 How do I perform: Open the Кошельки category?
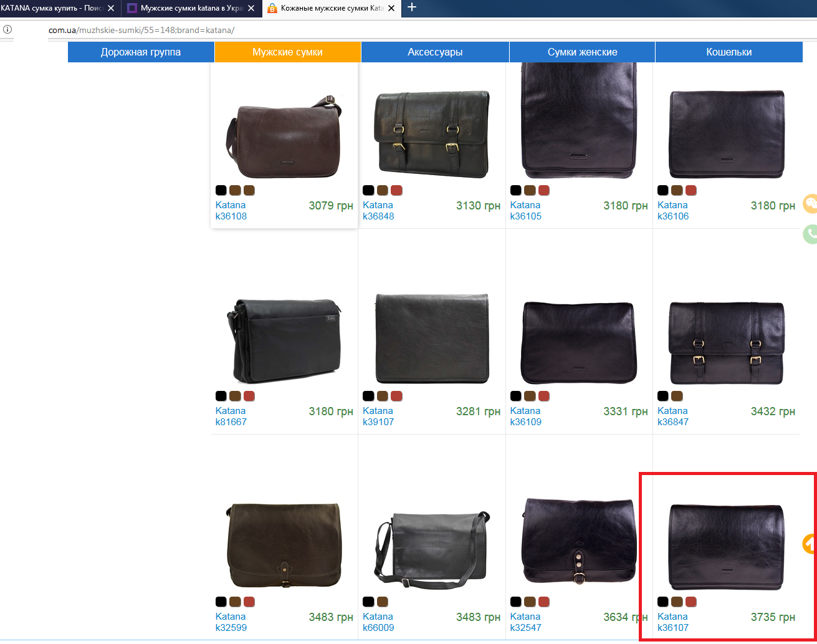pos(729,52)
